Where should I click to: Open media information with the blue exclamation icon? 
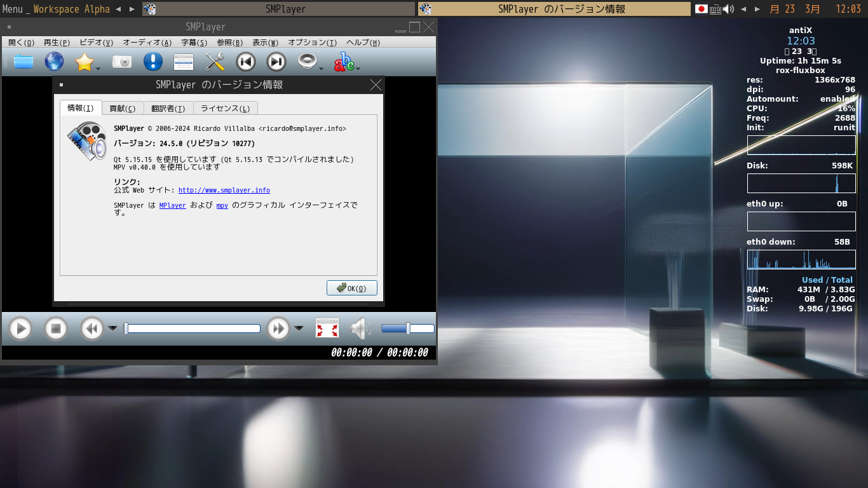click(153, 62)
